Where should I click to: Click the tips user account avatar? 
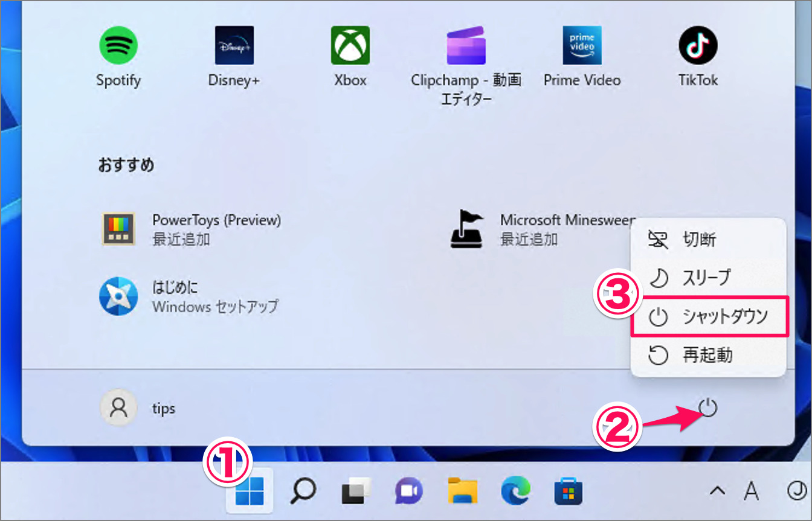pos(118,408)
